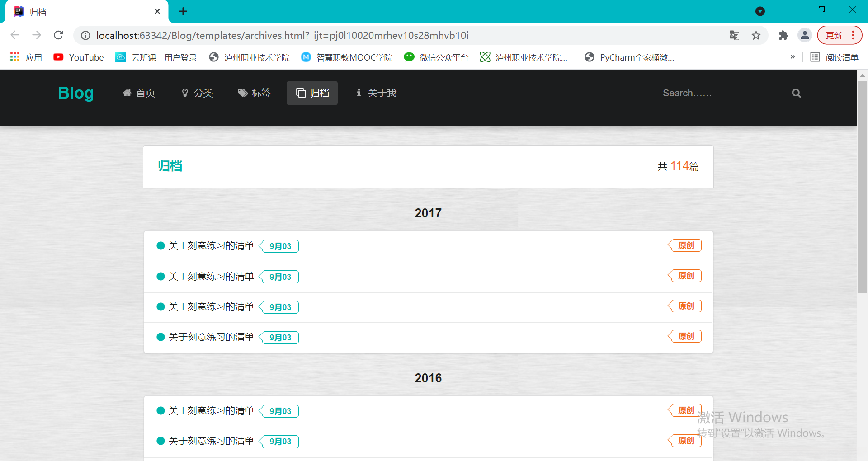The height and width of the screenshot is (461, 868).
Task: Open the 阅读清单 reading list
Action: pyautogui.click(x=834, y=57)
